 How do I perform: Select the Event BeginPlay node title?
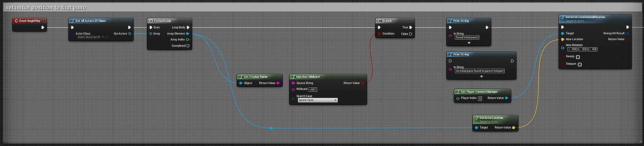[30, 21]
